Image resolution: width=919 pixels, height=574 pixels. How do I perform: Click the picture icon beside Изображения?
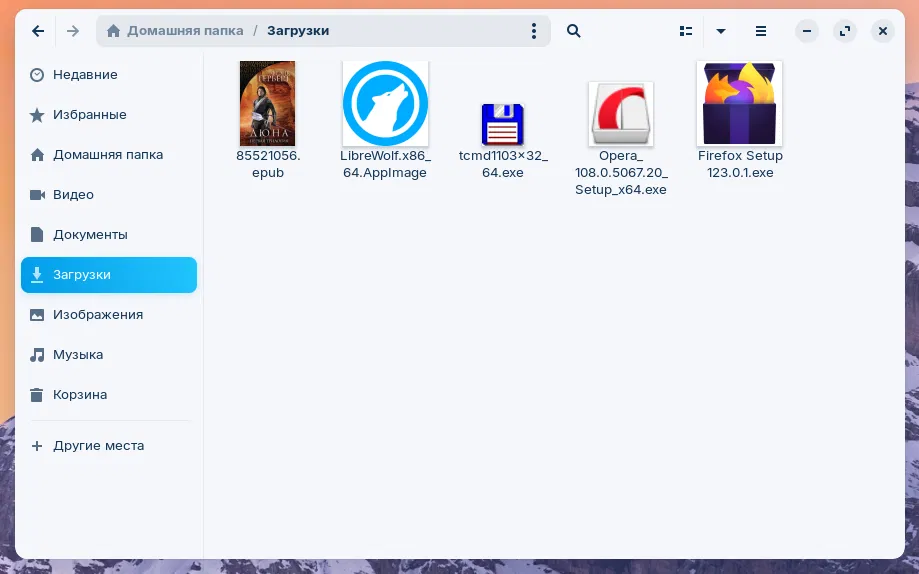coord(37,315)
